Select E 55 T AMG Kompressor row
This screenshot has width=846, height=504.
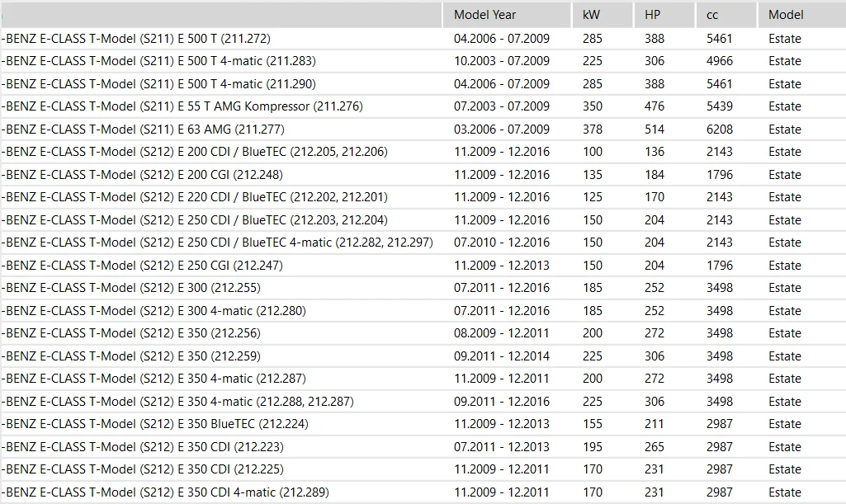coord(423,106)
